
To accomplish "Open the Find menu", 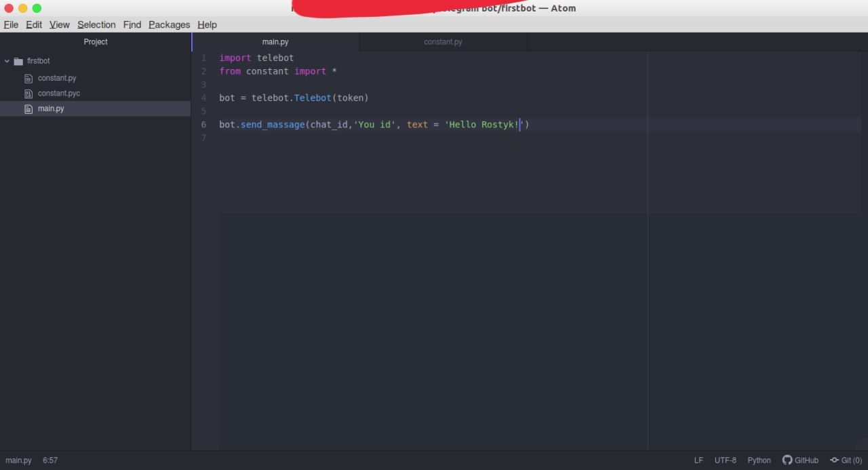I will coord(132,24).
